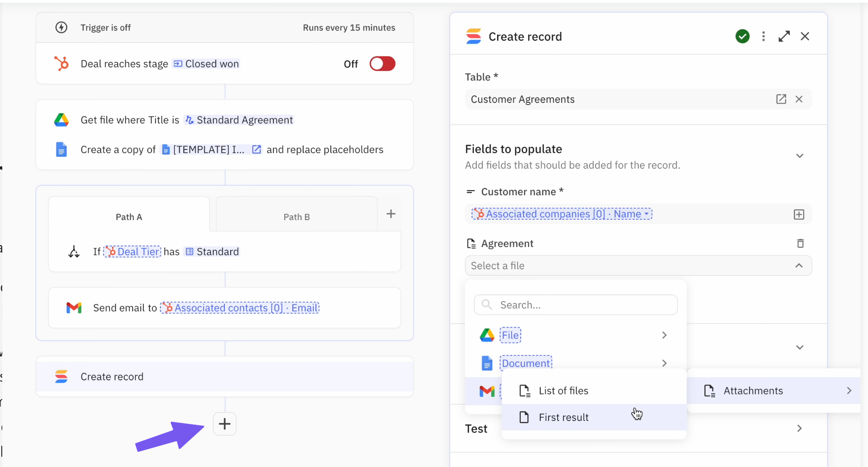This screenshot has width=868, height=467.
Task: Click the magnifier icon in Search box
Action: click(x=487, y=305)
